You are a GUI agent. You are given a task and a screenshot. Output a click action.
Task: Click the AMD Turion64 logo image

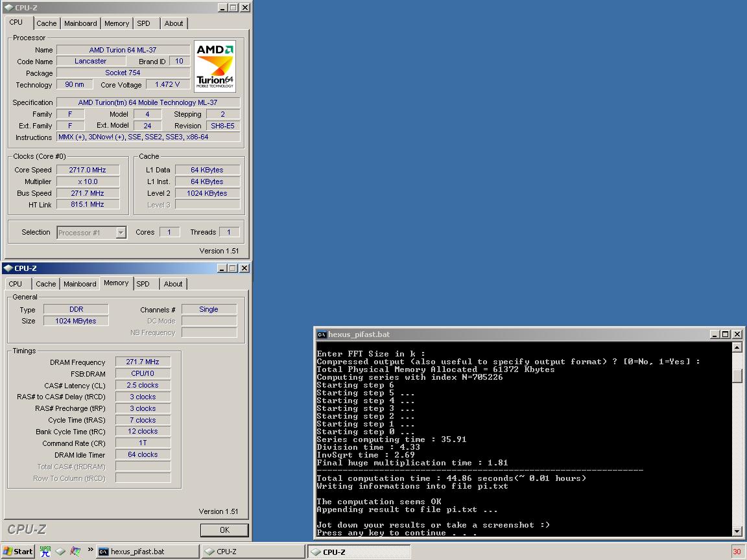[x=215, y=67]
